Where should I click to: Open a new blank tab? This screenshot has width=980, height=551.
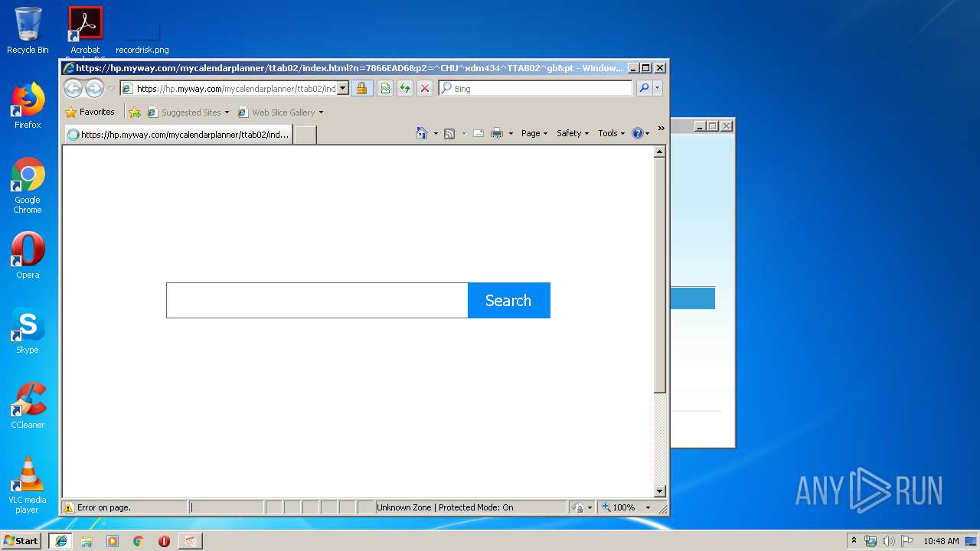tap(305, 135)
